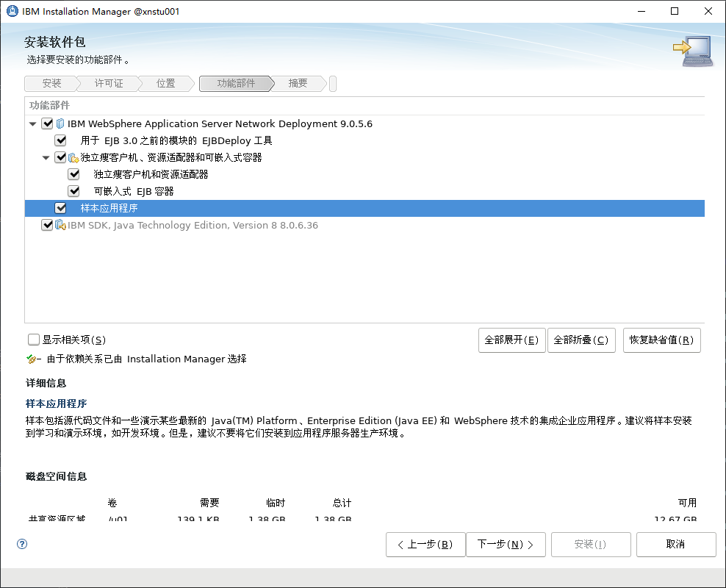Screen dimensions: 726x588
Task: Cancel the installation with 取消
Action: pos(676,545)
